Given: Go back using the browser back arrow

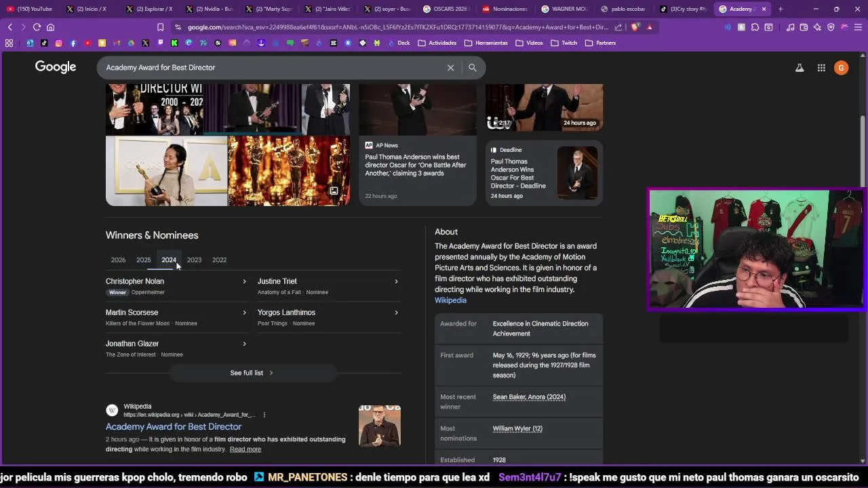Looking at the screenshot, I should (9, 27).
